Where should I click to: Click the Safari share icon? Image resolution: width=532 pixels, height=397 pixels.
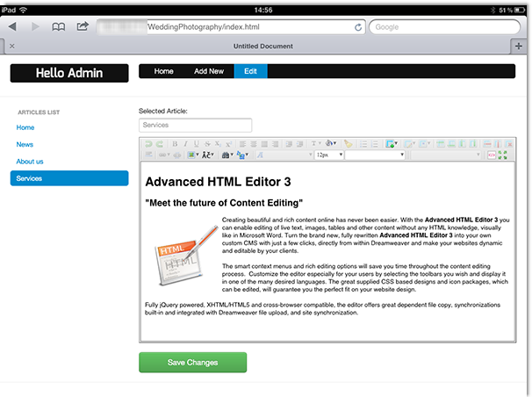pos(83,26)
